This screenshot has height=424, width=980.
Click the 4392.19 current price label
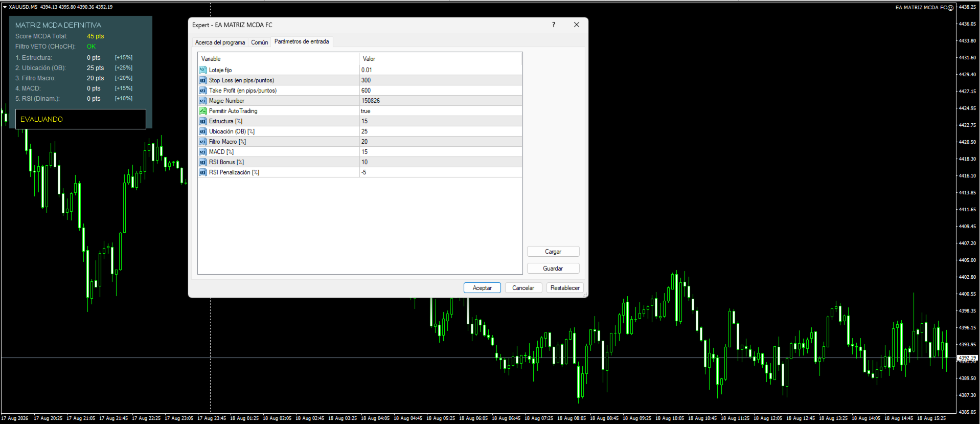(967, 358)
